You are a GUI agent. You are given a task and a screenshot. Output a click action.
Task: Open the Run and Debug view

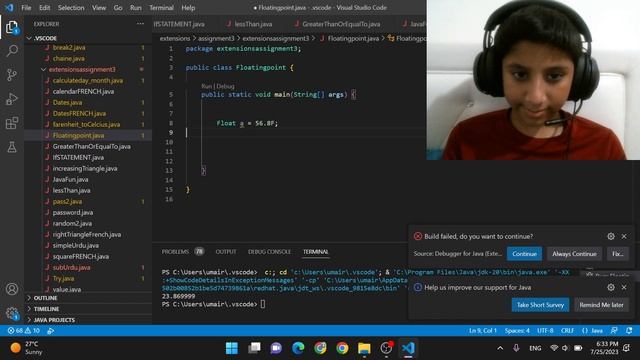[12, 99]
